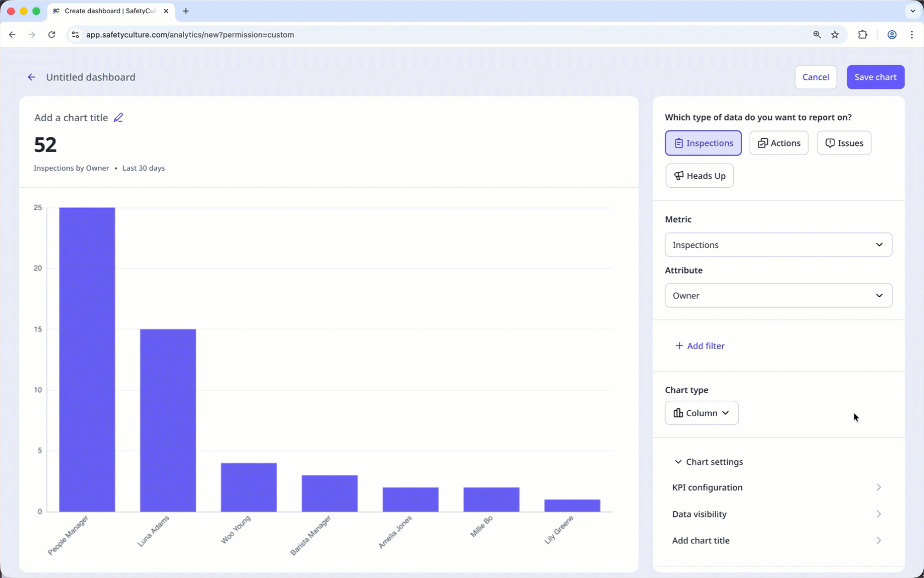Click Add filter link
Screen dimensions: 924x578
[700, 346]
